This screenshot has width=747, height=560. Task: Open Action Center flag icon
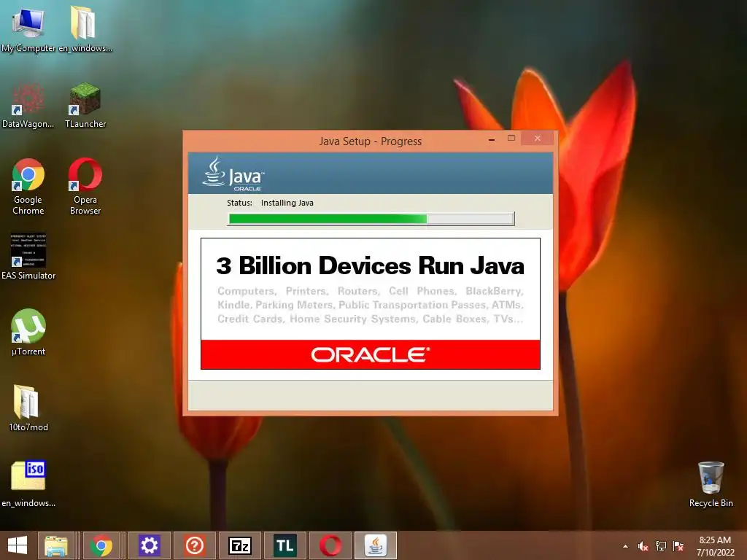(678, 546)
